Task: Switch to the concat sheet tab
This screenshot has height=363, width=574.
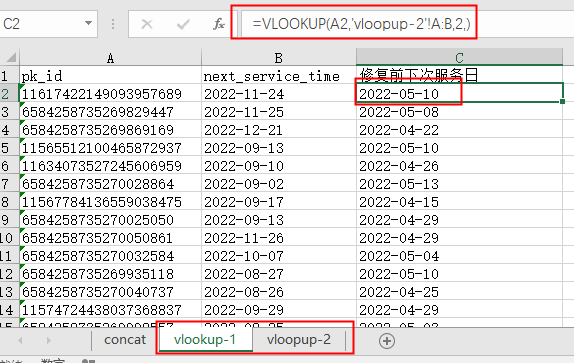Action: (125, 340)
